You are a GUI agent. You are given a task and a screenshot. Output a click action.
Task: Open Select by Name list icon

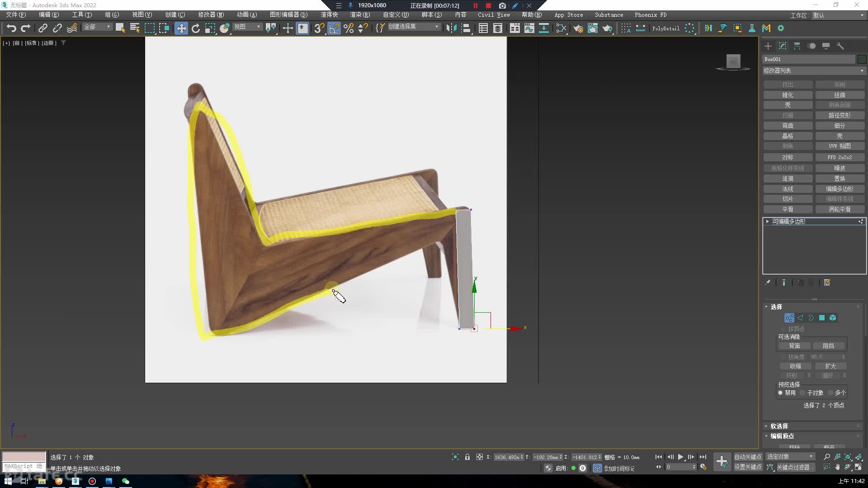pyautogui.click(x=135, y=28)
